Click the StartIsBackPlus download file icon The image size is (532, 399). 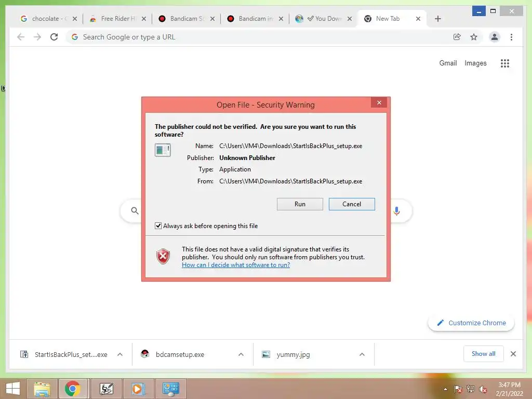point(24,354)
